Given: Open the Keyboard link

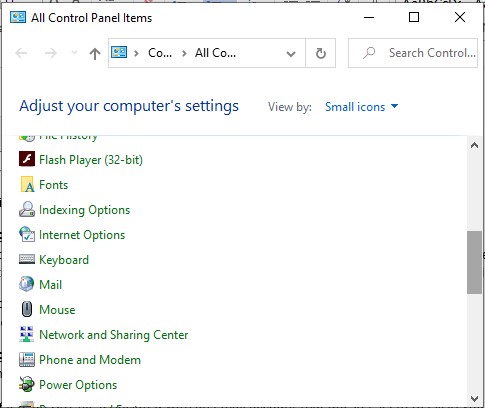Looking at the screenshot, I should coord(64,260).
